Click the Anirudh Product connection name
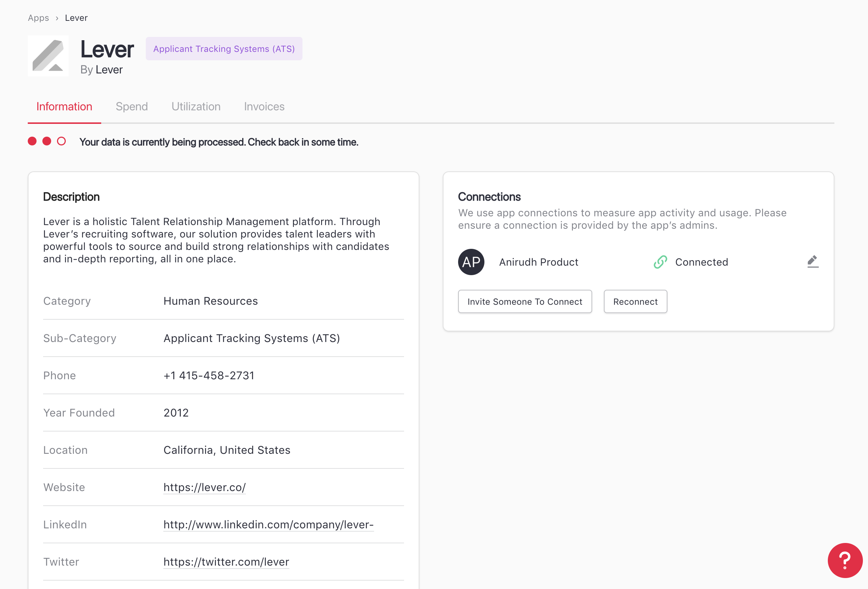Image resolution: width=868 pixels, height=589 pixels. point(538,262)
